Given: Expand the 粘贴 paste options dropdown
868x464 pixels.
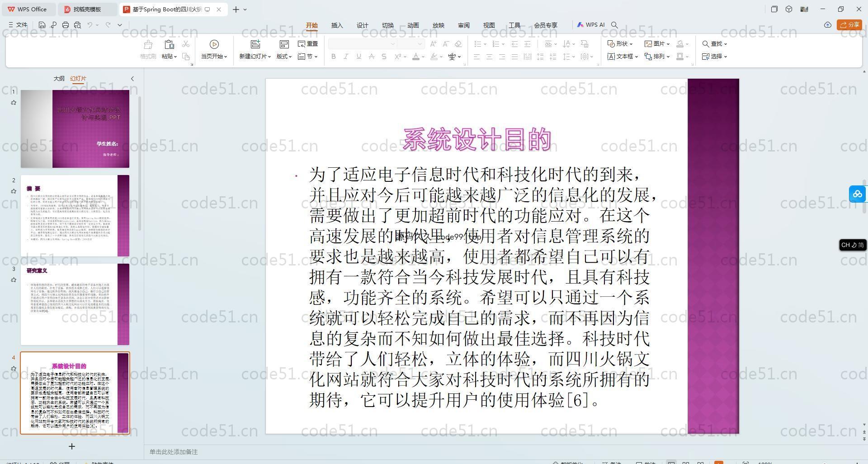Looking at the screenshot, I should pyautogui.click(x=169, y=57).
